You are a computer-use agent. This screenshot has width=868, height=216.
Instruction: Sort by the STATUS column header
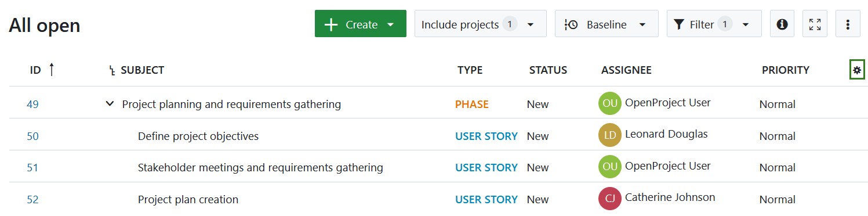[548, 70]
